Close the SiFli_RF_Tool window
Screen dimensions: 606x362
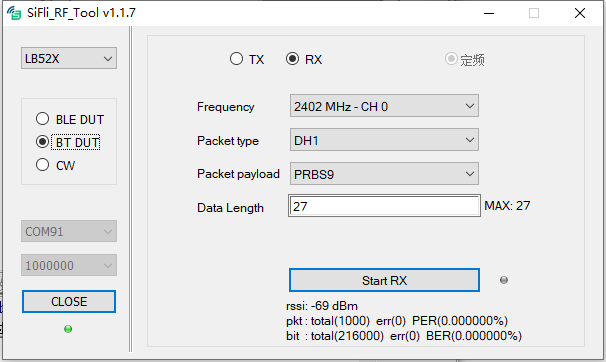580,13
